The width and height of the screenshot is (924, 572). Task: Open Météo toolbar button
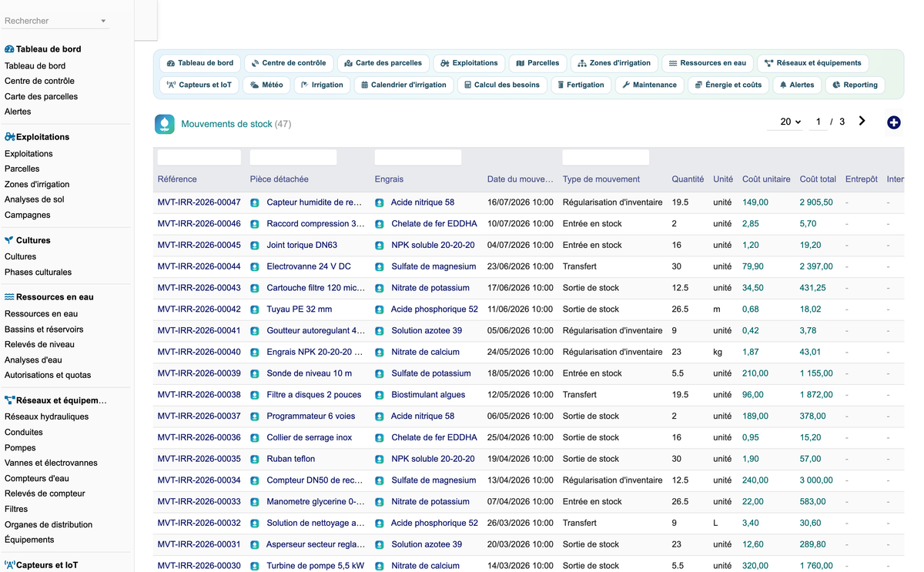click(267, 85)
